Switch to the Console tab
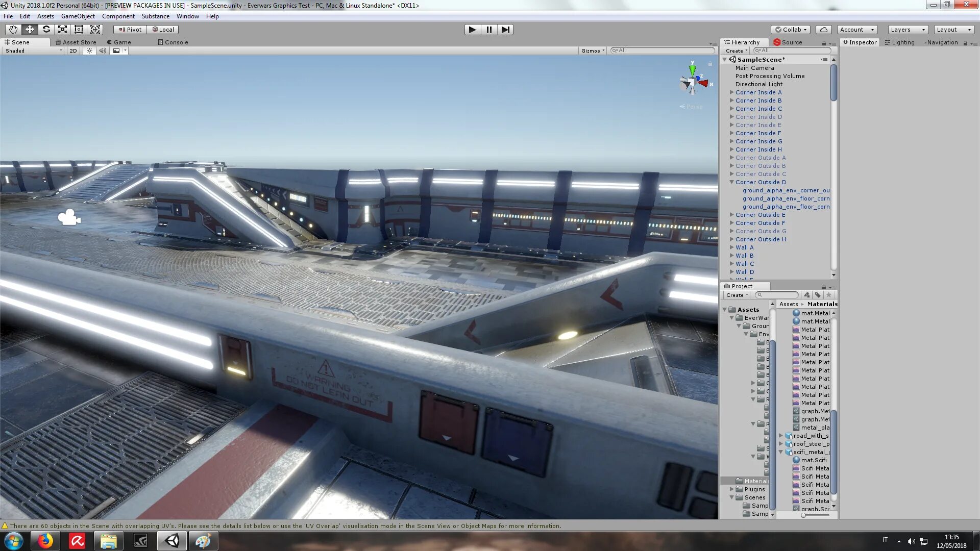980x551 pixels. [173, 42]
